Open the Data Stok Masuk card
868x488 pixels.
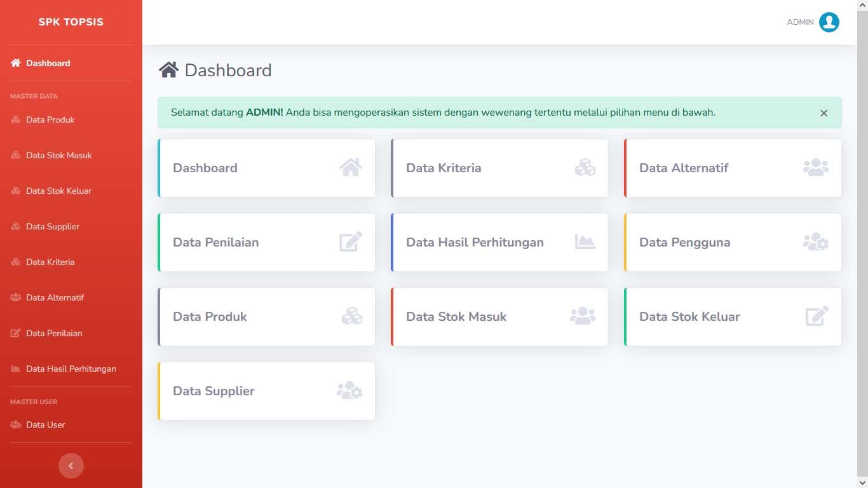pyautogui.click(x=456, y=316)
